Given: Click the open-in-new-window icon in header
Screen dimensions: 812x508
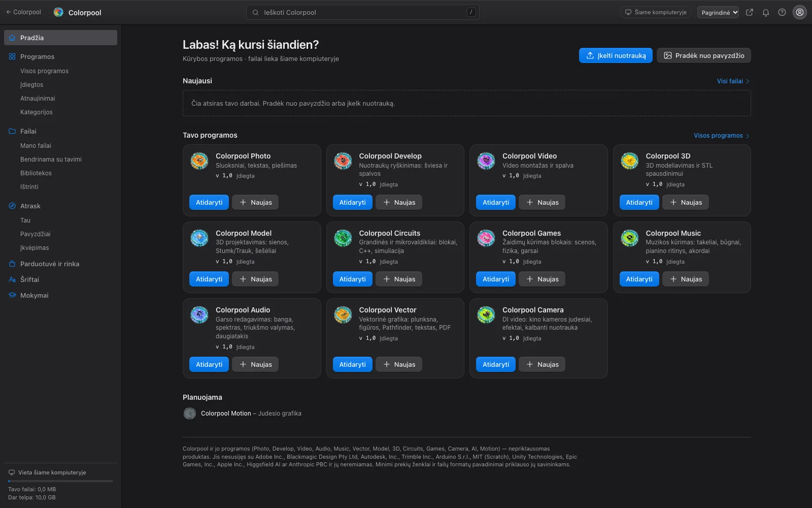Looking at the screenshot, I should tap(750, 12).
